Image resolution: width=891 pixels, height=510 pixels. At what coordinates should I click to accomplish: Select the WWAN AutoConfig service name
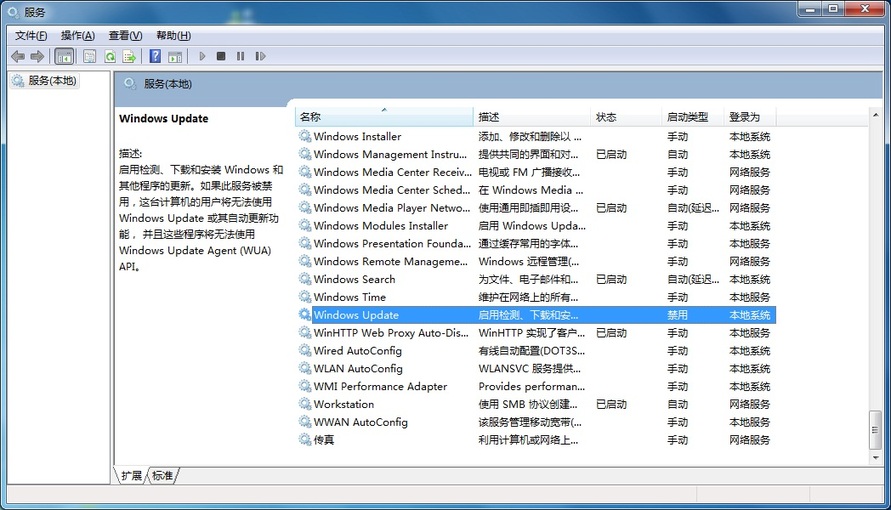pyautogui.click(x=360, y=422)
